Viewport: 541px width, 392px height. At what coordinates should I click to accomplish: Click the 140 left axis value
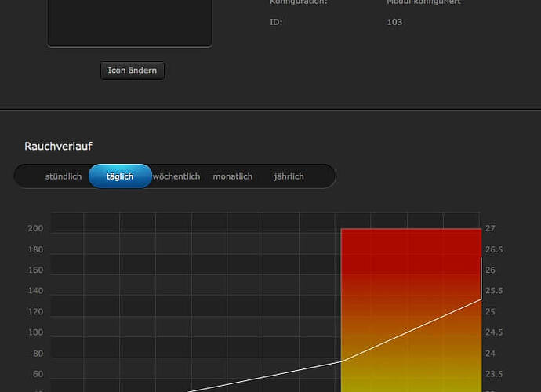coord(35,291)
